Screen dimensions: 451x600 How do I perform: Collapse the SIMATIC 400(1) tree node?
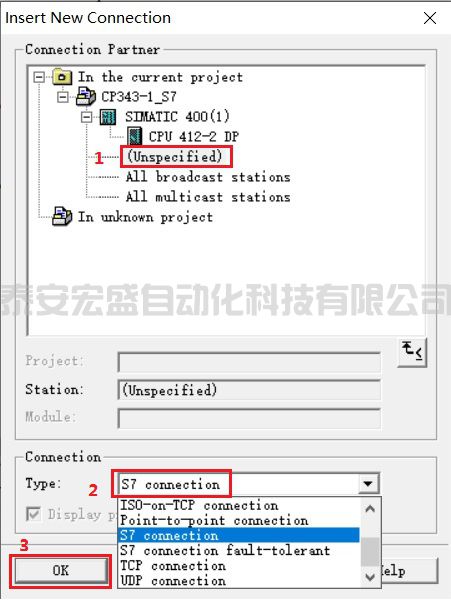pyautogui.click(x=87, y=117)
